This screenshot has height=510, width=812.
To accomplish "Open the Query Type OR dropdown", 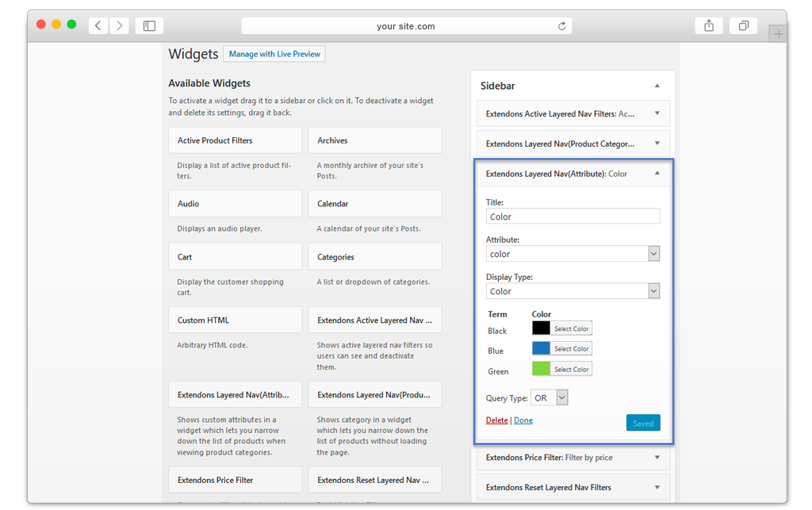I will click(x=550, y=397).
